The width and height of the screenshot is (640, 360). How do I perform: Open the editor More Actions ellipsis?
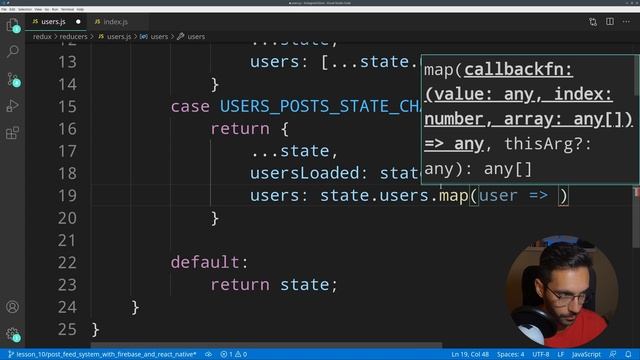click(x=626, y=22)
